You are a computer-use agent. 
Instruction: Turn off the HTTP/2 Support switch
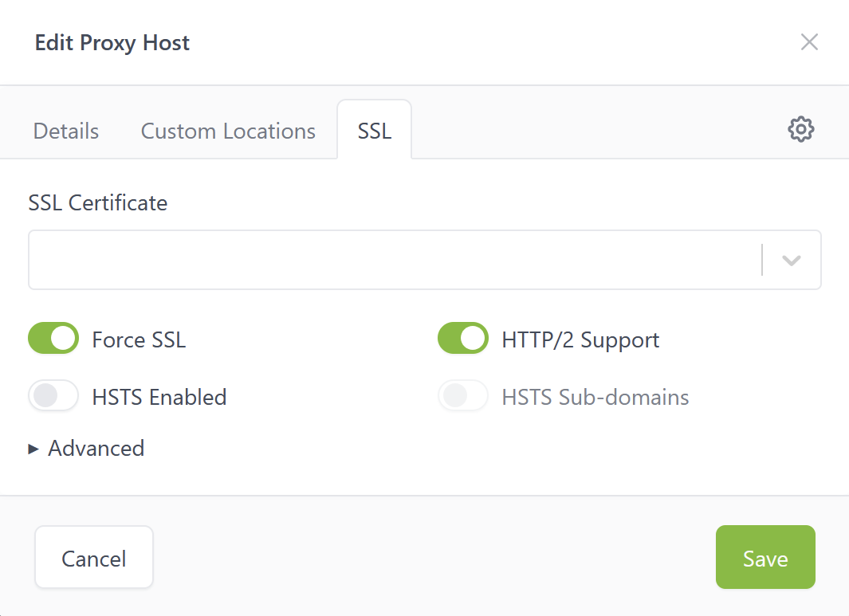coord(463,338)
